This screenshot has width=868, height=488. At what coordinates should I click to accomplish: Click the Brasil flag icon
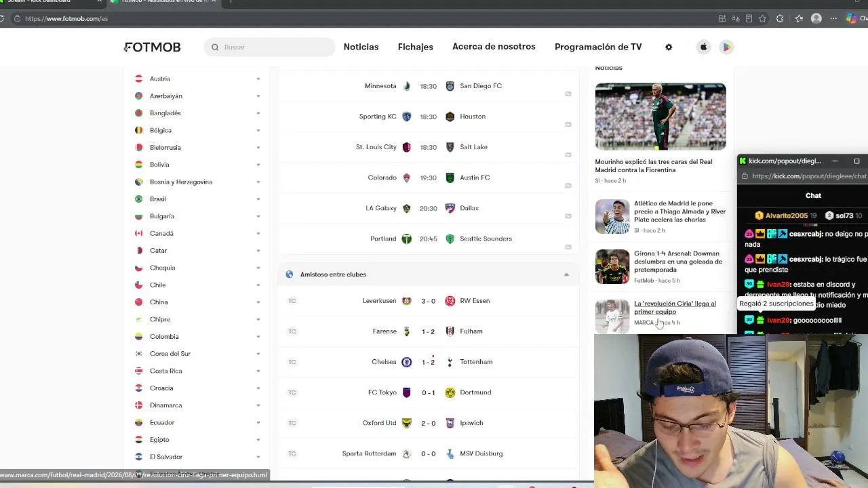pyautogui.click(x=138, y=199)
